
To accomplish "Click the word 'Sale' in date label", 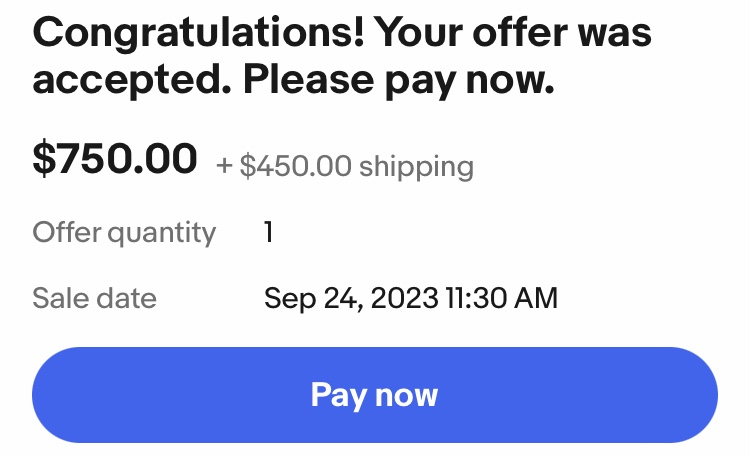I will 58,298.
